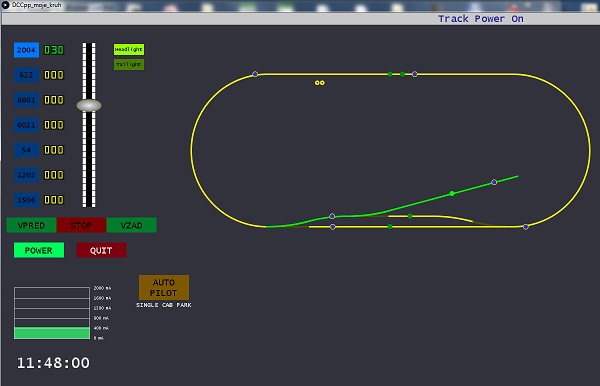Image resolution: width=600 pixels, height=386 pixels.
Task: Hit the red STOP button
Action: click(x=82, y=225)
